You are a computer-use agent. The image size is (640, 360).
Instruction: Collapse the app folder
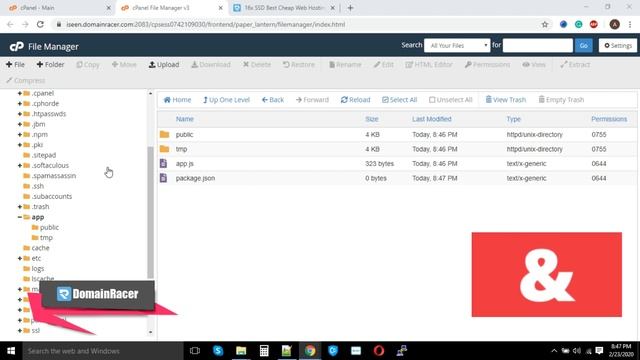20,217
